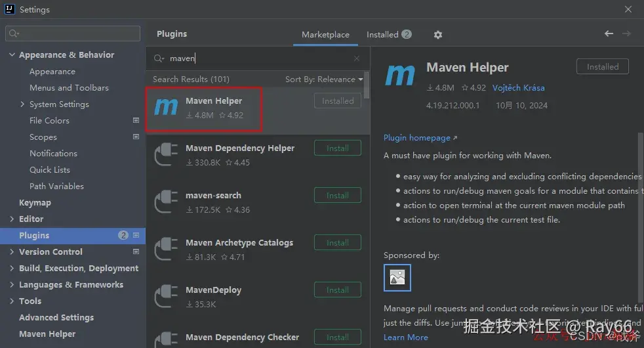Expand the Editor section

[x=12, y=219]
